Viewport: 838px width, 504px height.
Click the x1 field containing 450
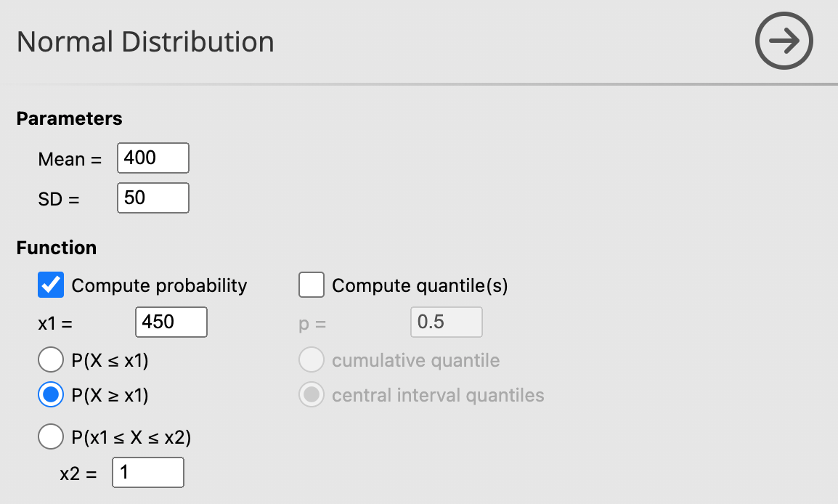click(x=171, y=322)
